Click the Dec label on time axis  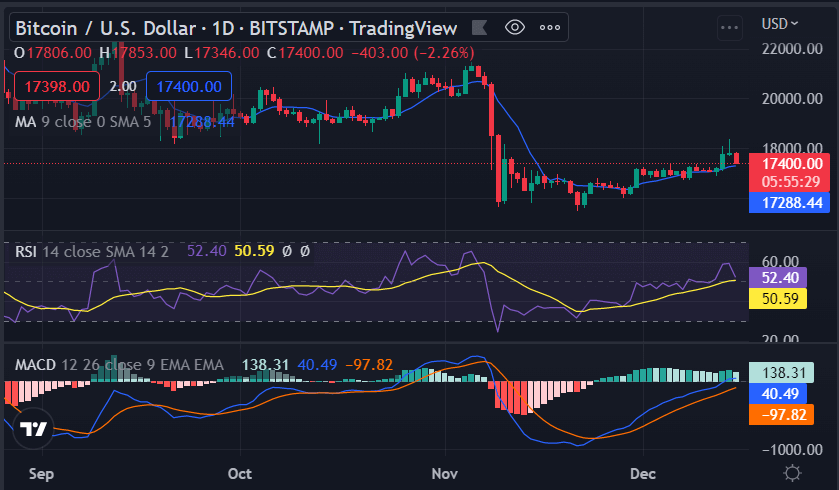643,474
